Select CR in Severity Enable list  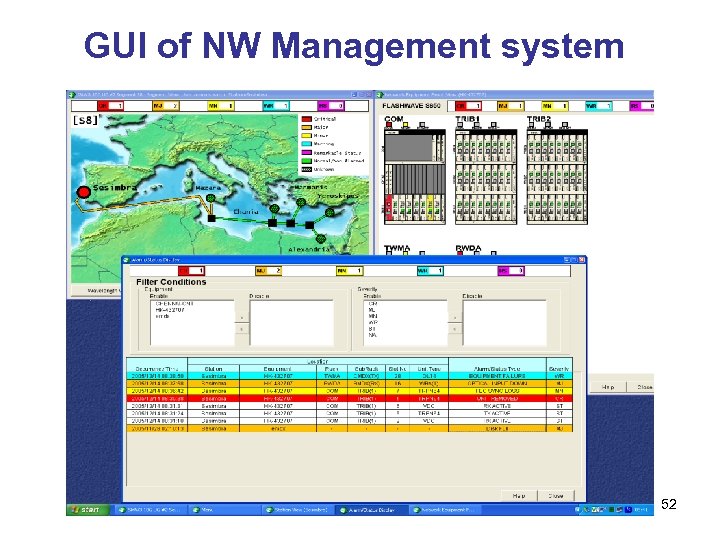[x=372, y=304]
